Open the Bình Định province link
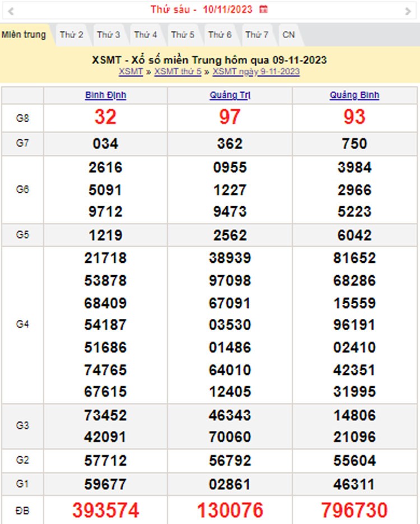 point(105,95)
